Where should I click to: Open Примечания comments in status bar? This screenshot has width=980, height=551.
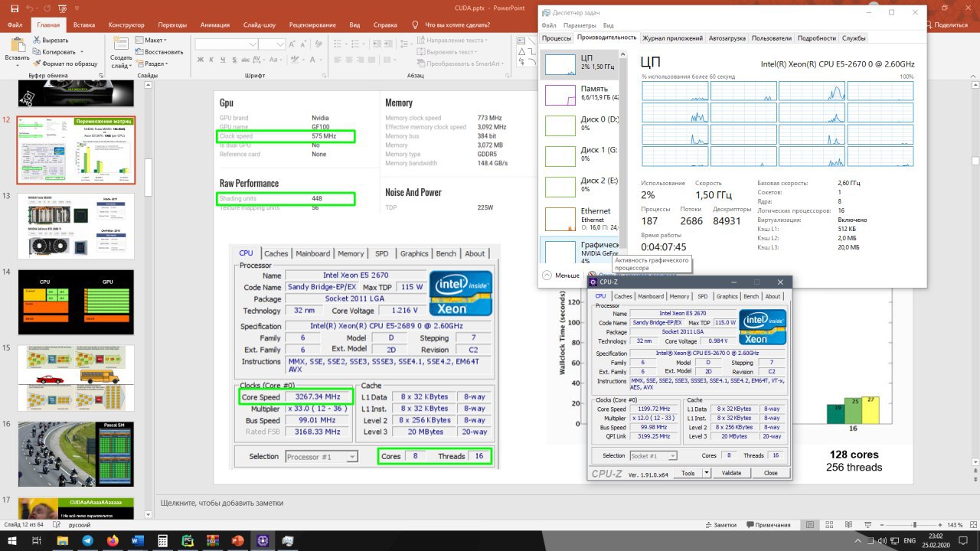[x=767, y=525]
